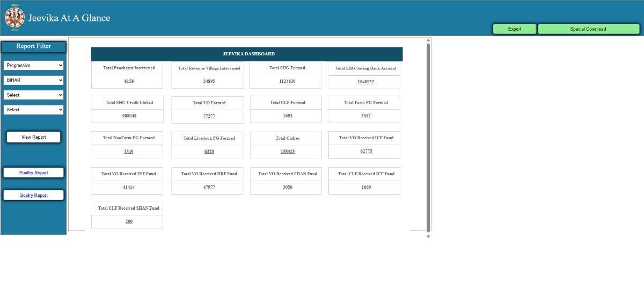Click Total CLF Received SHAN Fund value 200
This screenshot has height=301, width=644.
click(129, 221)
